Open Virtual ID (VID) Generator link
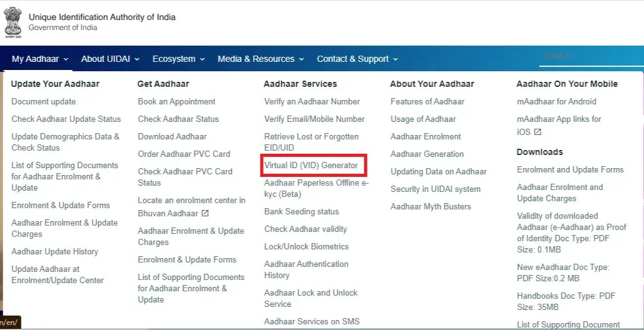Image resolution: width=644 pixels, height=330 pixels. pyautogui.click(x=311, y=166)
